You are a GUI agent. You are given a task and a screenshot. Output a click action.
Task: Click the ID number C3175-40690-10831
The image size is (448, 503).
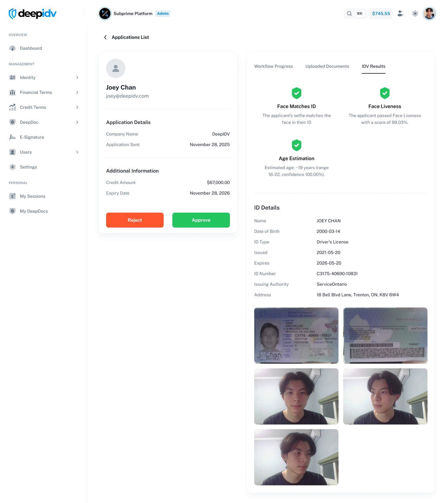tap(337, 274)
